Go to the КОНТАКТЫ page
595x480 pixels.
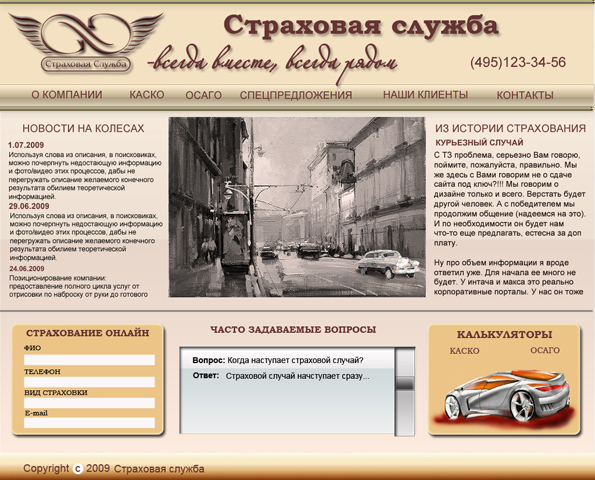point(525,95)
